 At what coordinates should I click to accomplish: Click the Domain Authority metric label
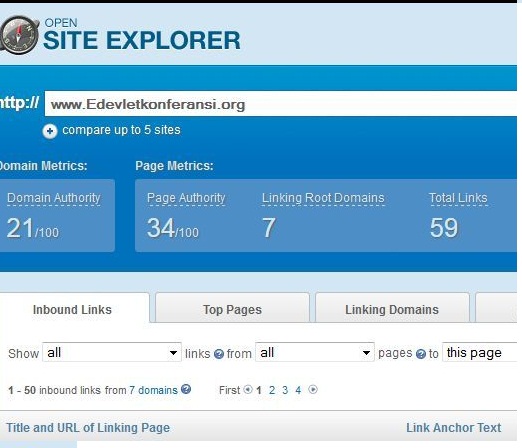54,198
